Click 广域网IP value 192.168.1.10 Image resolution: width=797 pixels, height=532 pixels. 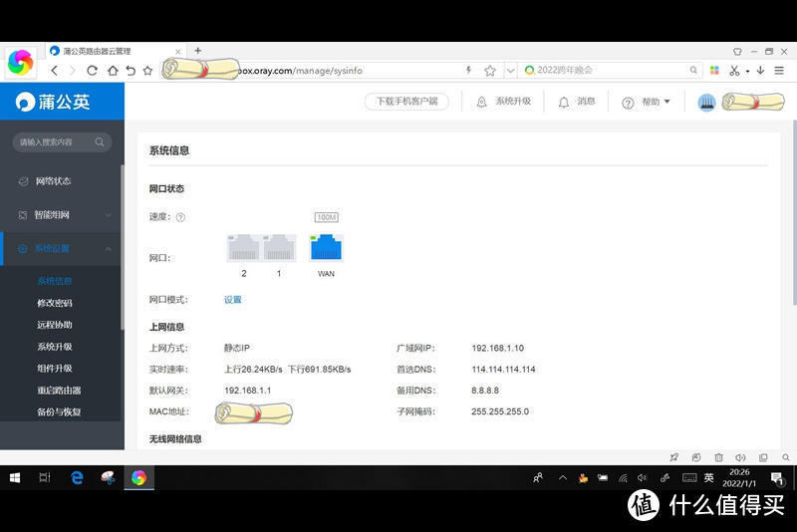point(497,348)
